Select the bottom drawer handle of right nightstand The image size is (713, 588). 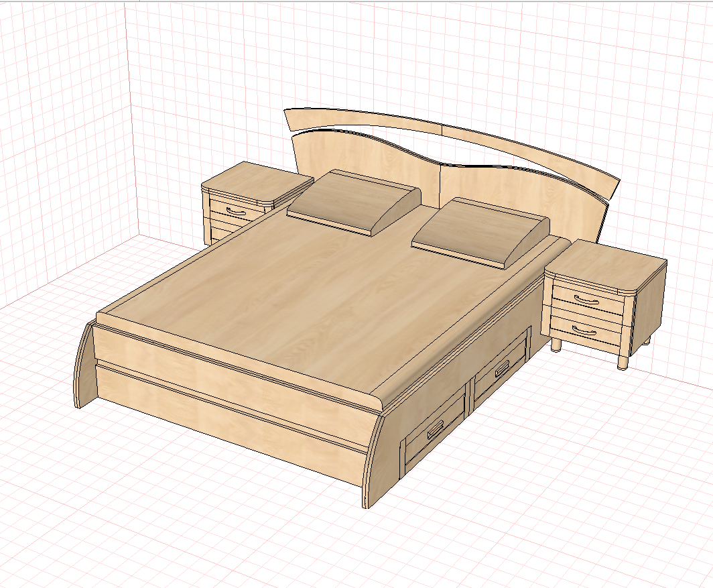point(584,331)
